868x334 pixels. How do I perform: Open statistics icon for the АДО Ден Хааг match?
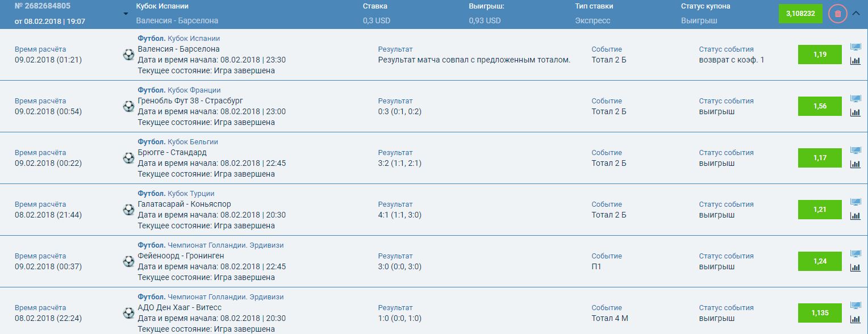[856, 319]
